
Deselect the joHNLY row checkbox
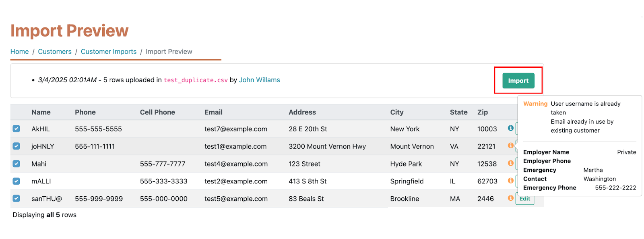point(16,146)
